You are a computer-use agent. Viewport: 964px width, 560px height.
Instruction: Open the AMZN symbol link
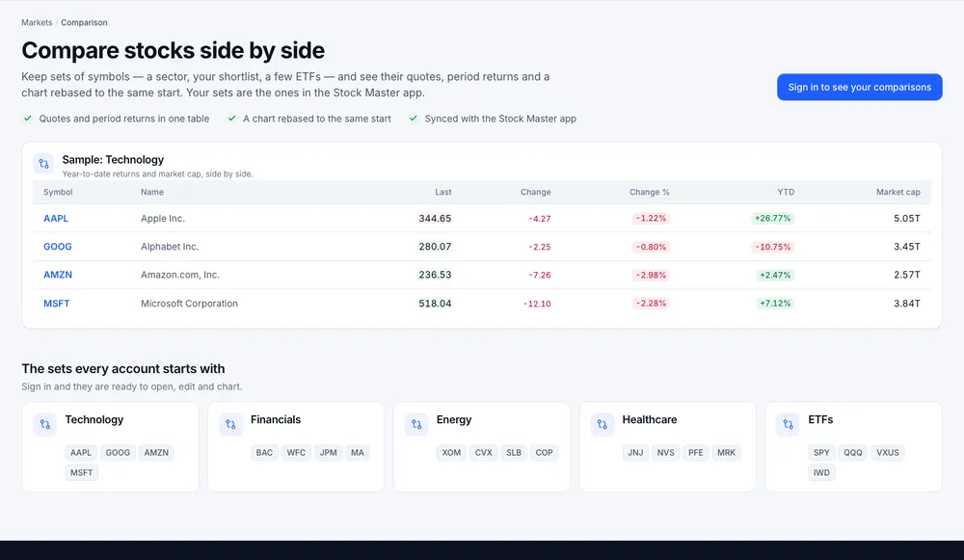pos(58,275)
